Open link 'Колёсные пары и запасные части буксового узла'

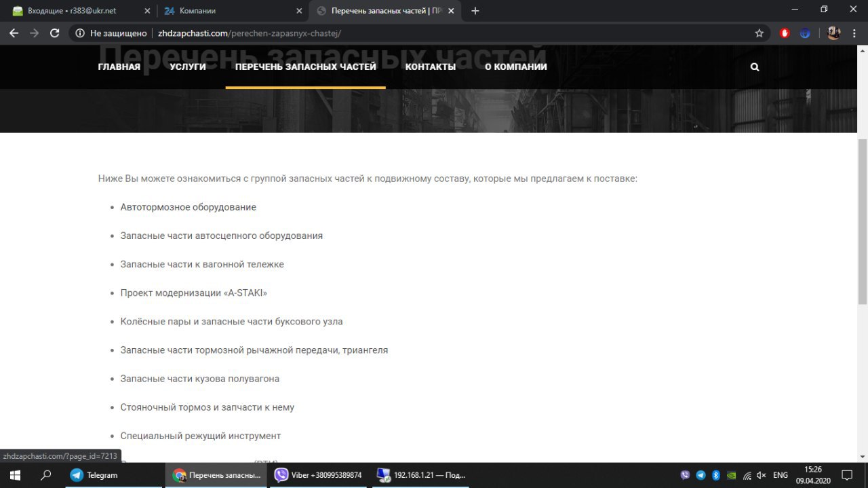point(232,321)
